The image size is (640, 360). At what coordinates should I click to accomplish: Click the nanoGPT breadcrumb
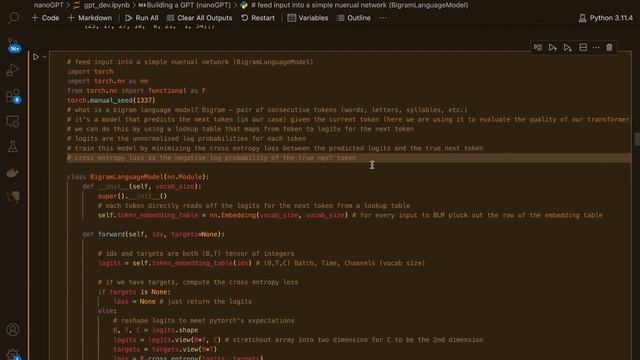pos(49,5)
